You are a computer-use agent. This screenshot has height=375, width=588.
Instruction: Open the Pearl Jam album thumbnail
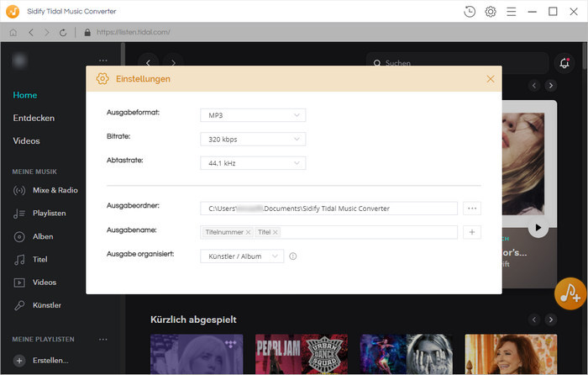coord(302,354)
